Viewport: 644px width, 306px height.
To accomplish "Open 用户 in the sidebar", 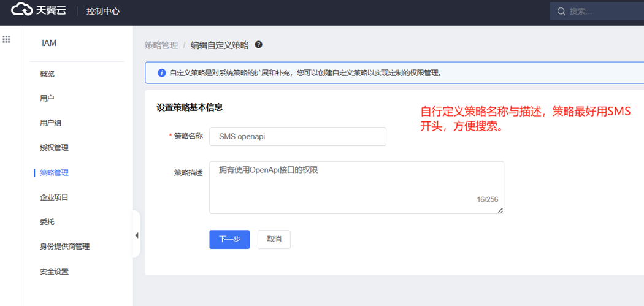I will 47,98.
